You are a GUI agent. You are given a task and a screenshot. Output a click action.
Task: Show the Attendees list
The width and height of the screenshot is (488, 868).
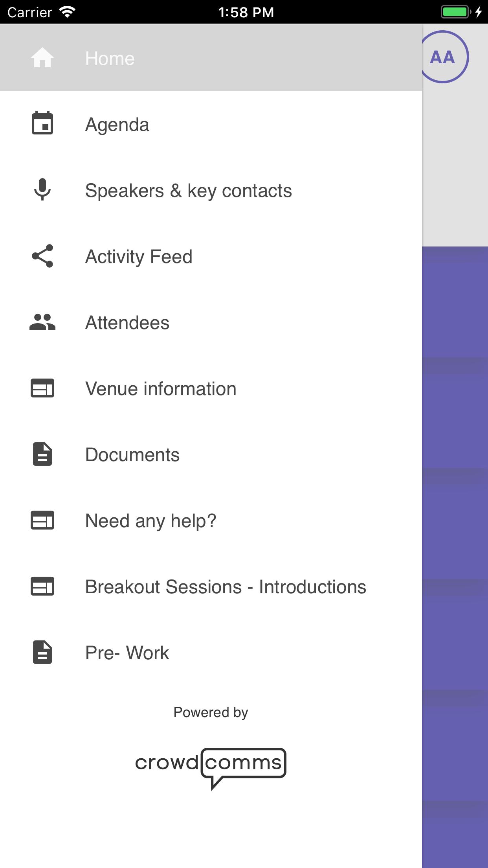(127, 323)
